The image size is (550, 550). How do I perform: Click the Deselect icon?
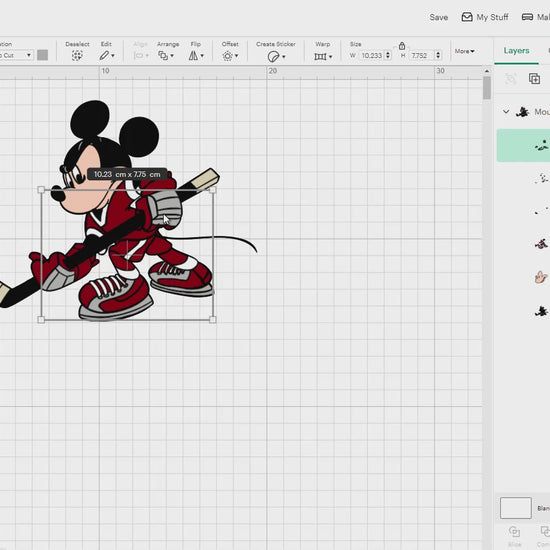pyautogui.click(x=77, y=55)
